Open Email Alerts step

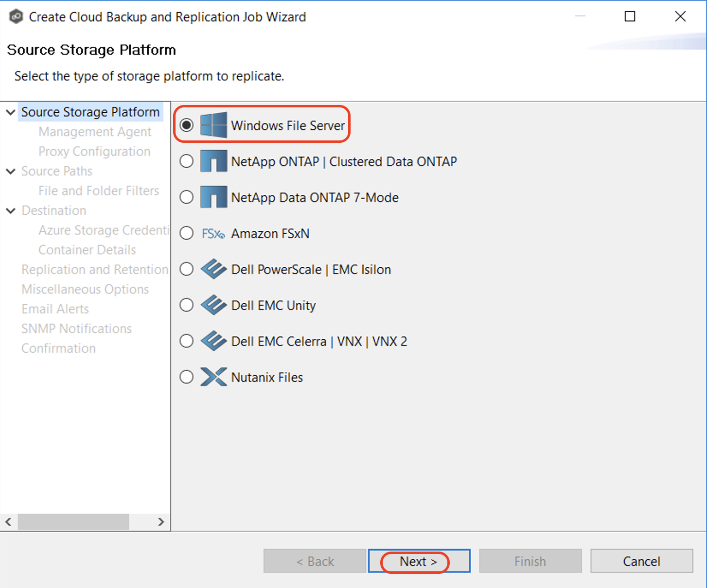[x=55, y=309]
